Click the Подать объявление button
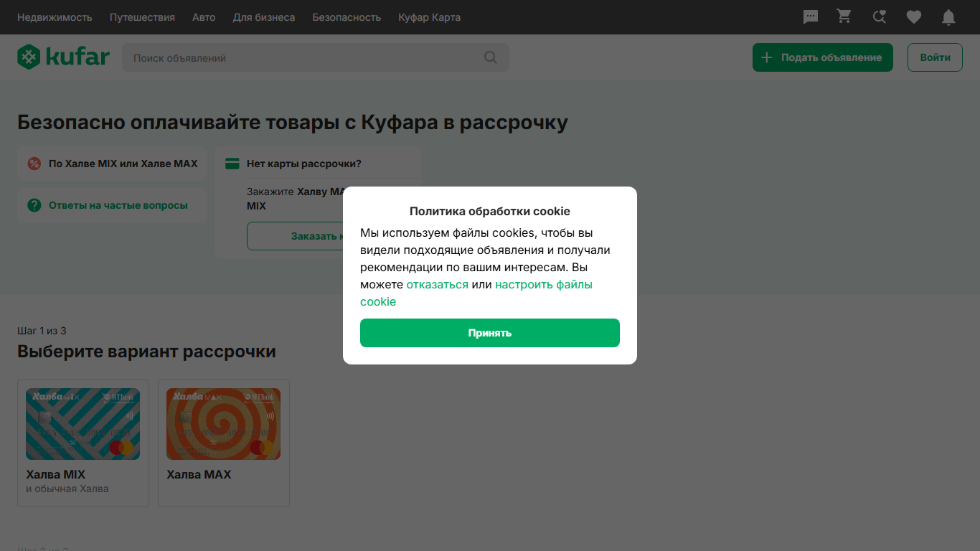The height and width of the screenshot is (551, 980). 823,57
